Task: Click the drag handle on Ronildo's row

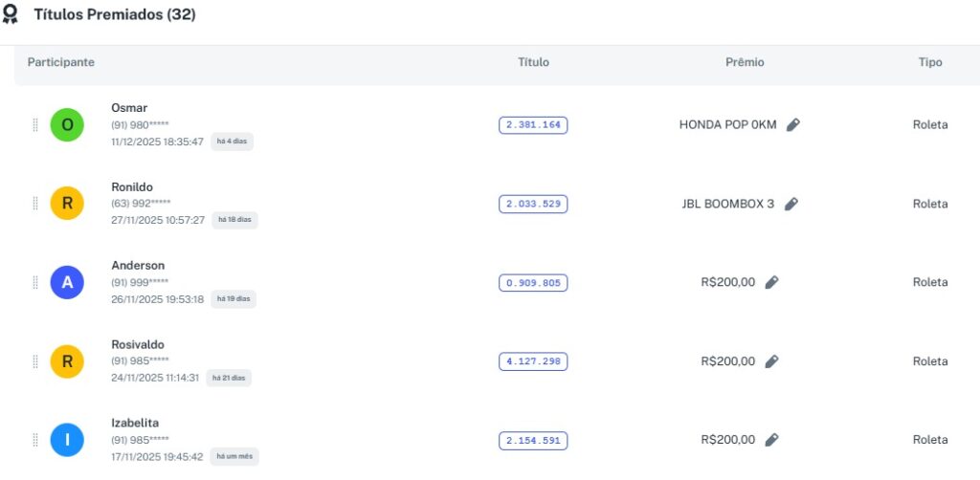Action: tap(35, 204)
